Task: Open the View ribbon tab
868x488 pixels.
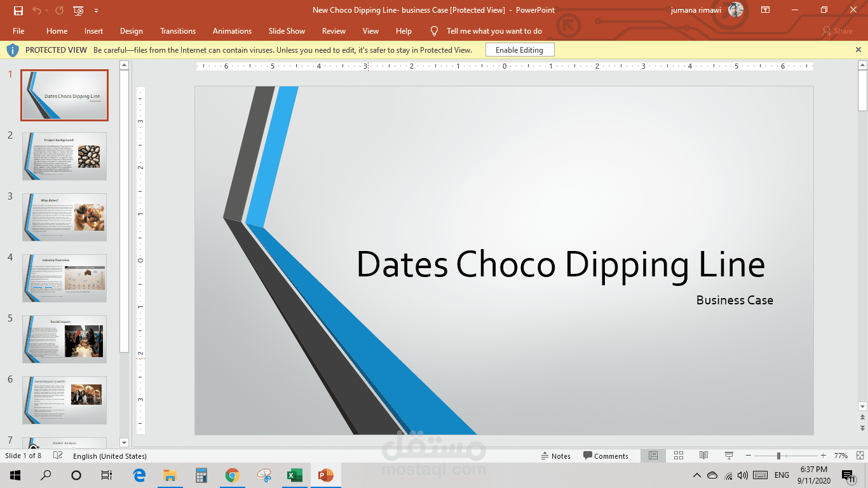Action: [x=370, y=30]
